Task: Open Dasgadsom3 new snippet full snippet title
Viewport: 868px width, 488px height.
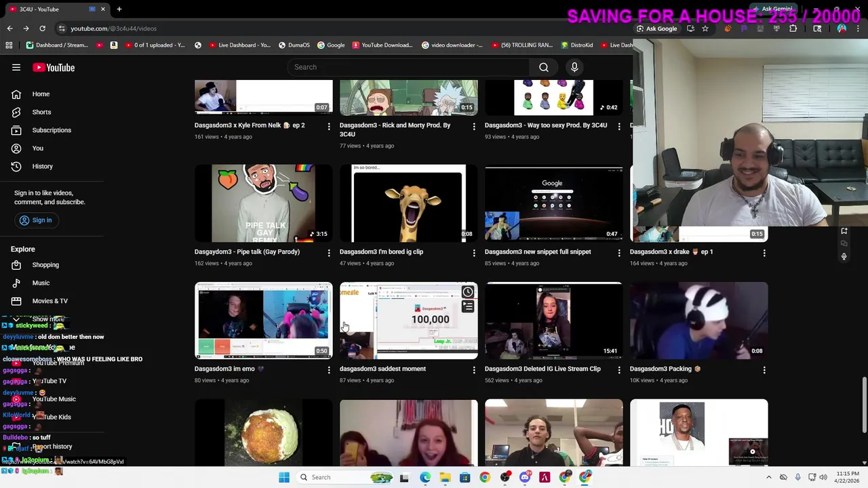Action: [x=538, y=251]
